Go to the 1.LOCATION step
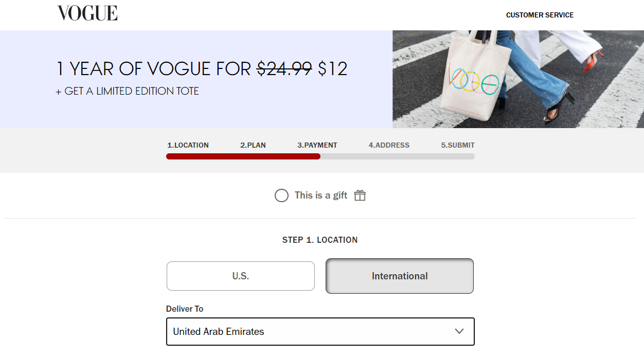Viewport: 644px width, 356px height. [x=188, y=145]
